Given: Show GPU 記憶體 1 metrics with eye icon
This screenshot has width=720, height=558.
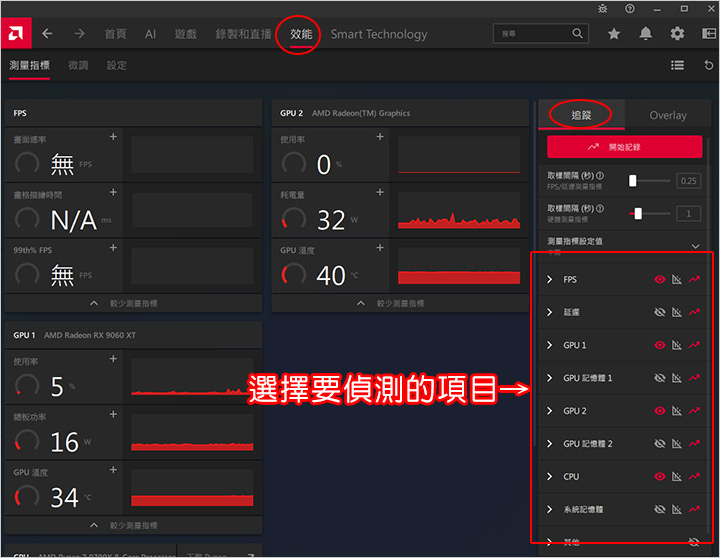Looking at the screenshot, I should [660, 378].
